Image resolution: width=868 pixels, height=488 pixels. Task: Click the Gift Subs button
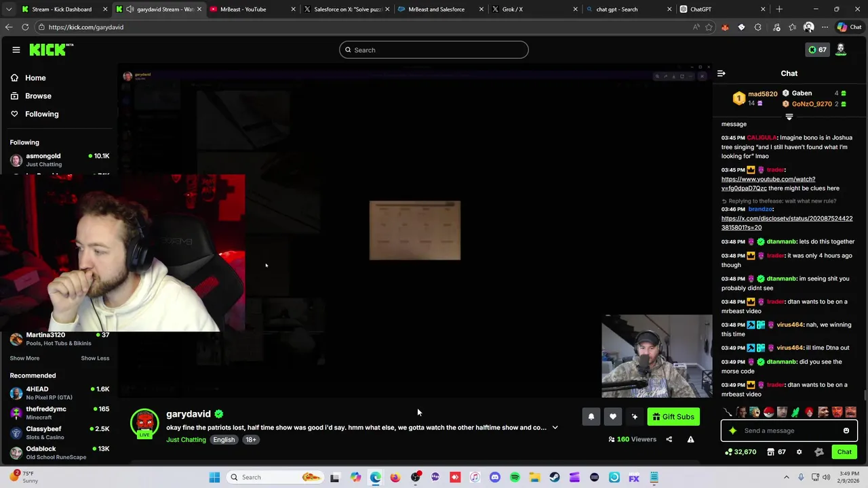(673, 417)
